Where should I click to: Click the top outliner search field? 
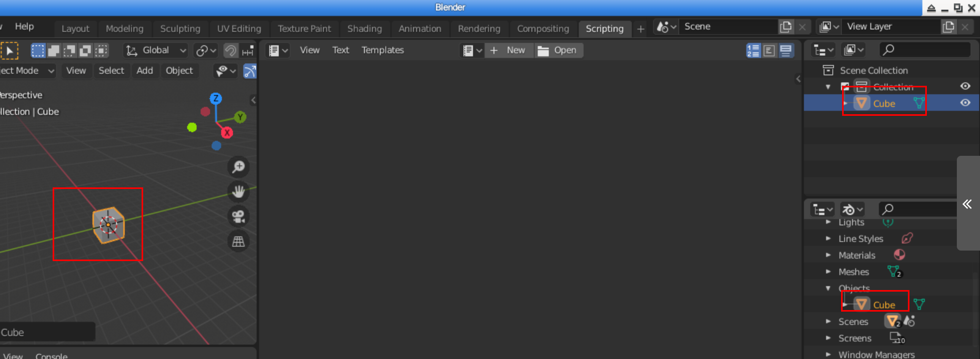tap(925, 50)
